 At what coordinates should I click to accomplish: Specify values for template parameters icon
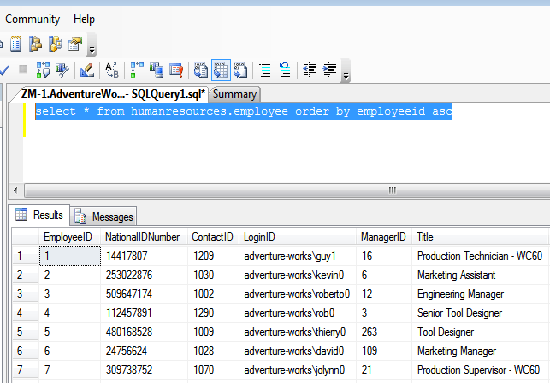pyautogui.click(x=112, y=70)
